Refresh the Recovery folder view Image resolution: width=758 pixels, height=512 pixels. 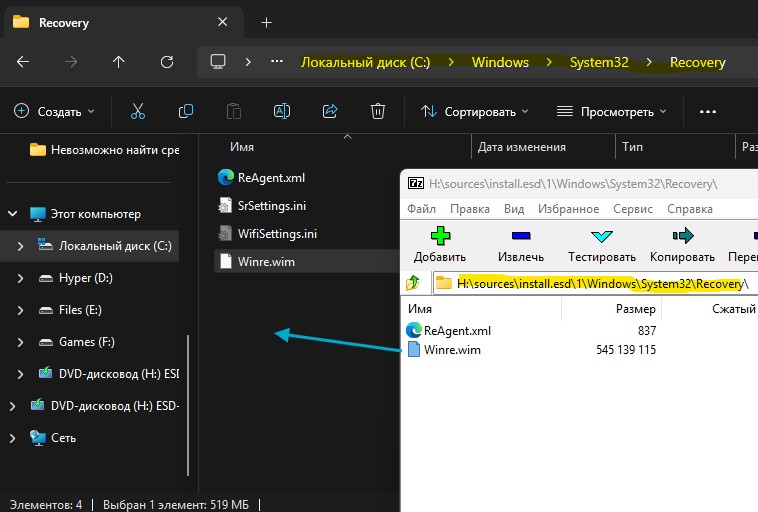tap(167, 62)
